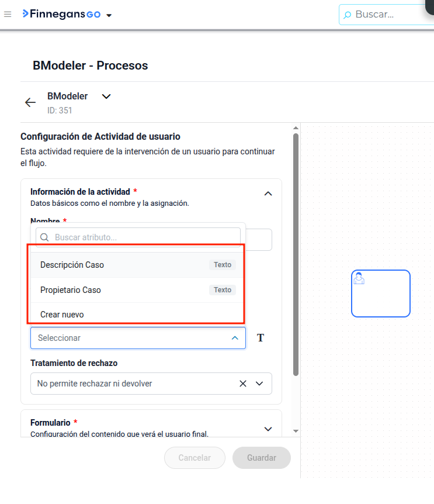
Task: Choose Descripción Caso from attribute list
Action: click(x=138, y=265)
